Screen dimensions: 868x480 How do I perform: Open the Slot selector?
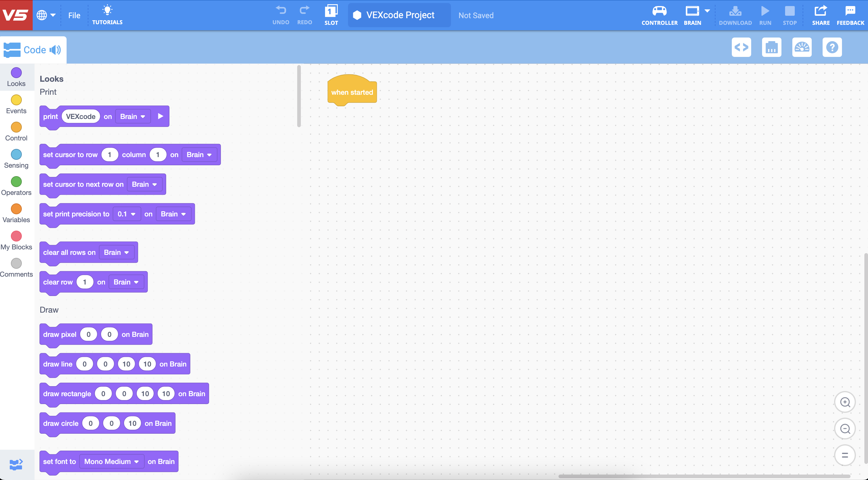tap(331, 15)
